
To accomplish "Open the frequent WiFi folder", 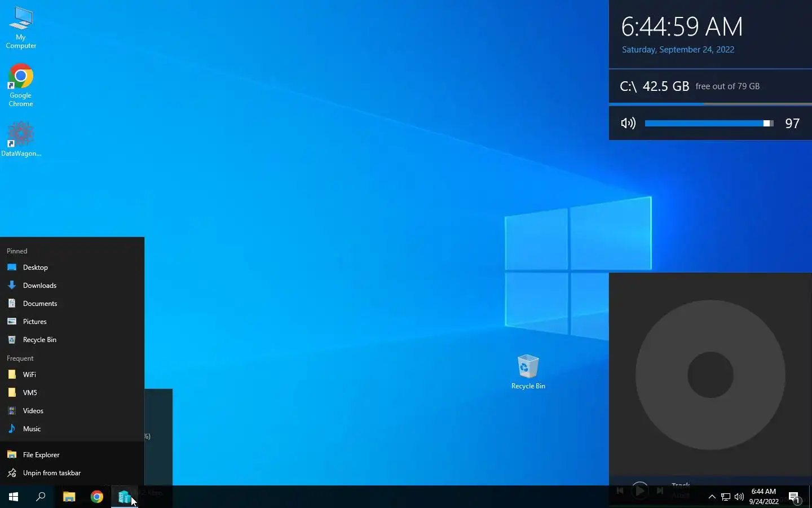I will (x=72, y=375).
